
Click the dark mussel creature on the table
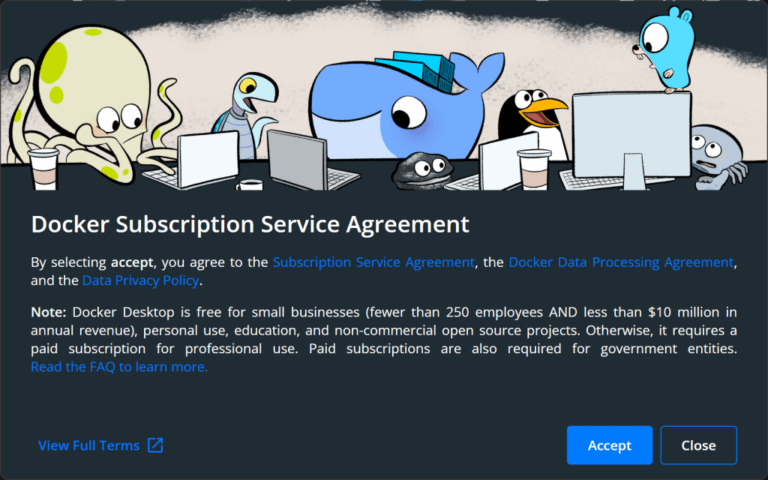point(422,170)
